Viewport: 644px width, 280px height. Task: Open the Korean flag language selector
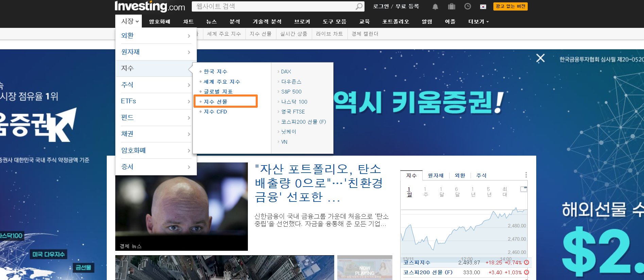pyautogui.click(x=483, y=6)
